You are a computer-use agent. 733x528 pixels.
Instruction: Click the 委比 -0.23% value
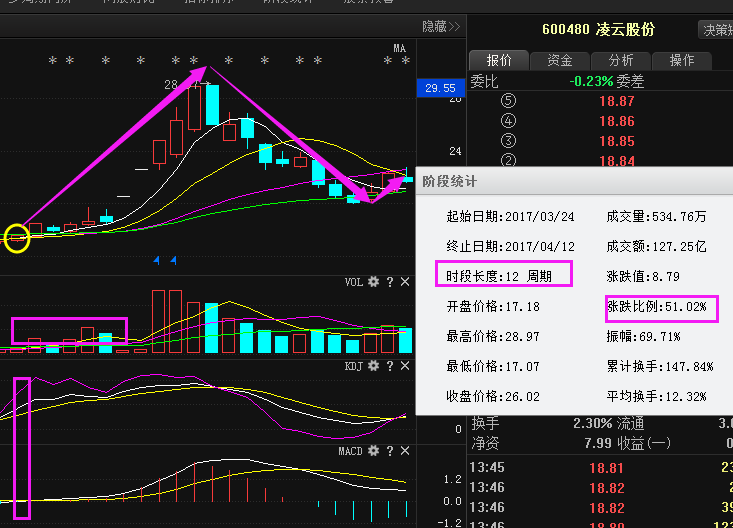591,81
